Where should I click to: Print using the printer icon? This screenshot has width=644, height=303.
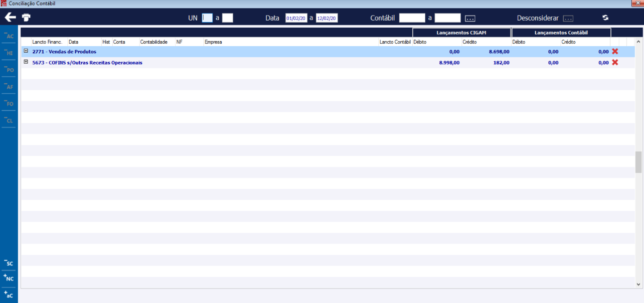point(26,18)
